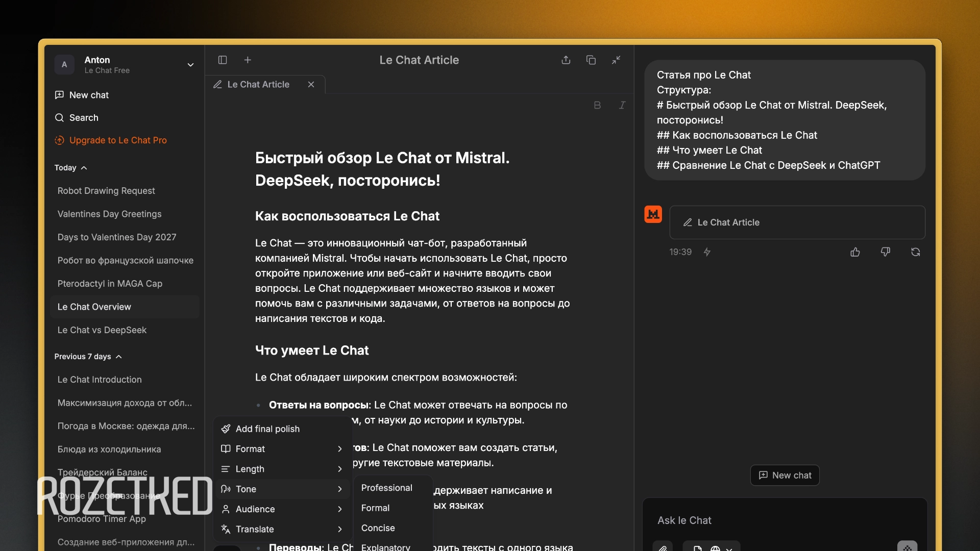Click the plus icon to add canvas
Screen dimensions: 980x551
point(248,60)
